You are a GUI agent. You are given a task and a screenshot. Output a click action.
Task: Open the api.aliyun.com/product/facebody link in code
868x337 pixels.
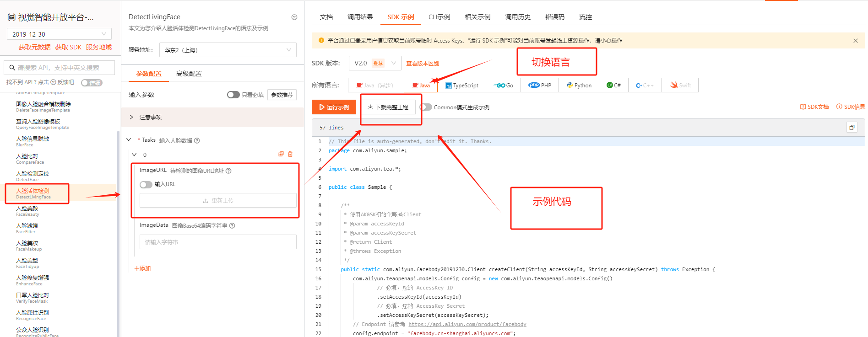click(x=467, y=324)
